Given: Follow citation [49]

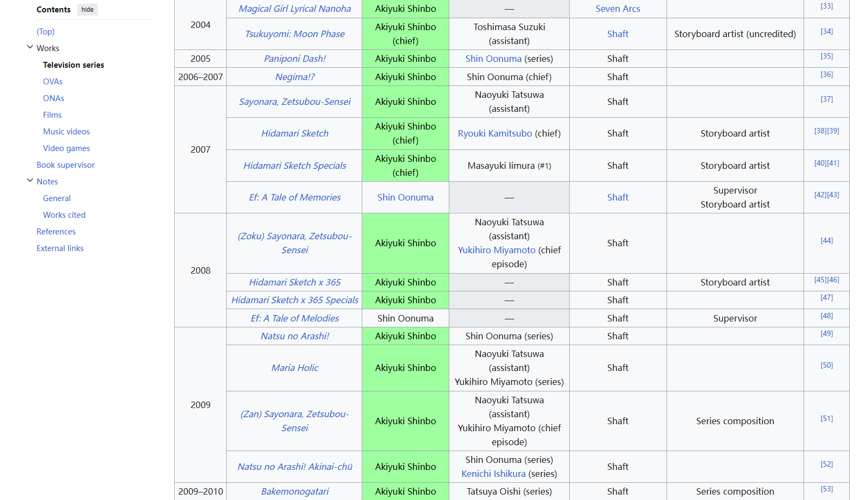Looking at the screenshot, I should (827, 333).
